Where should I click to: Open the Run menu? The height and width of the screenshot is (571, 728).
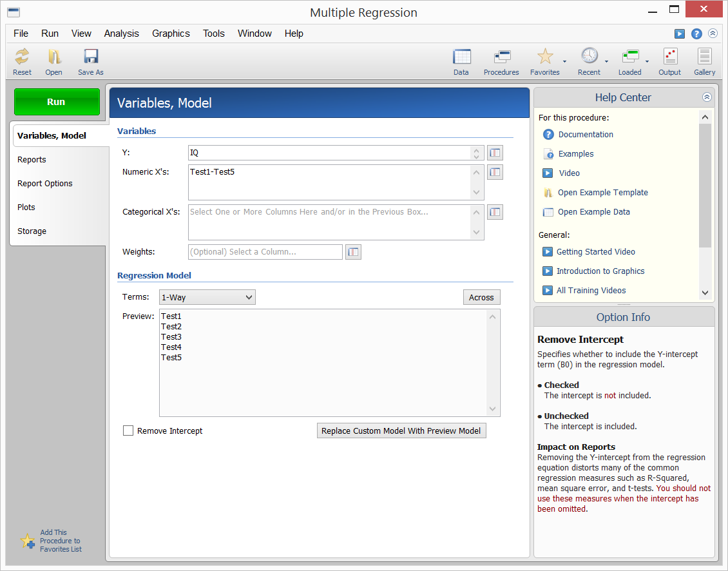(x=50, y=34)
